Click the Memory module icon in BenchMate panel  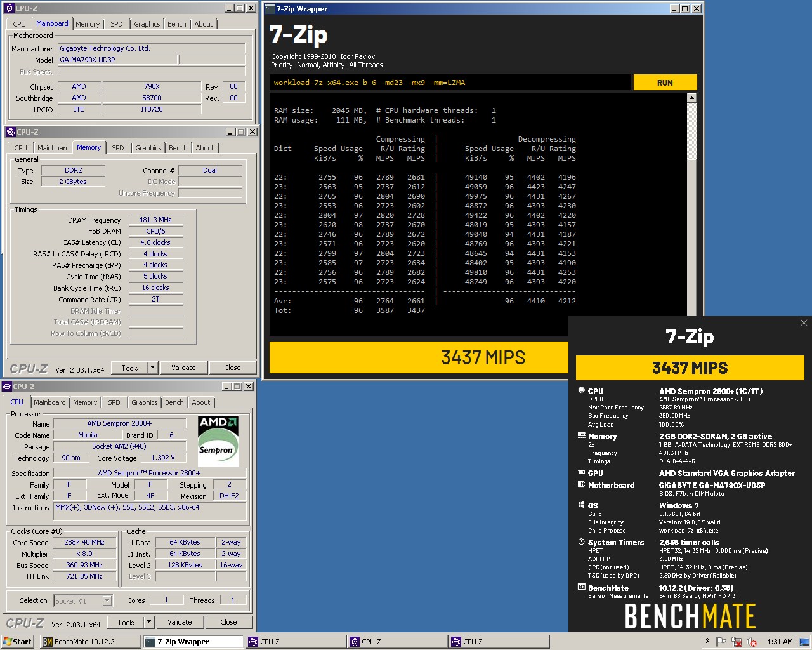point(581,435)
